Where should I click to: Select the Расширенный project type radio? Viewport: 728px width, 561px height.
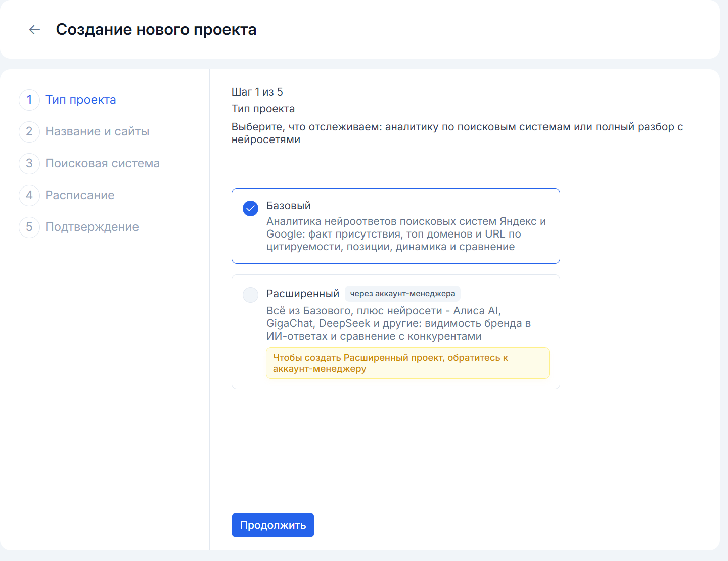tap(250, 295)
